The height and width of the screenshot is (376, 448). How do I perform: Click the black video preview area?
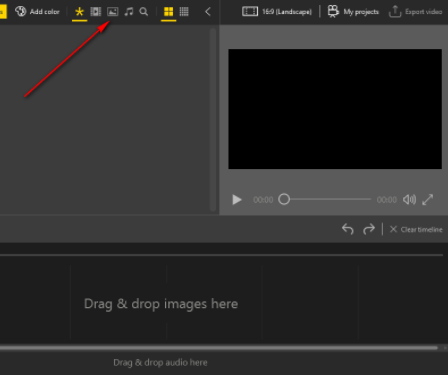(335, 109)
